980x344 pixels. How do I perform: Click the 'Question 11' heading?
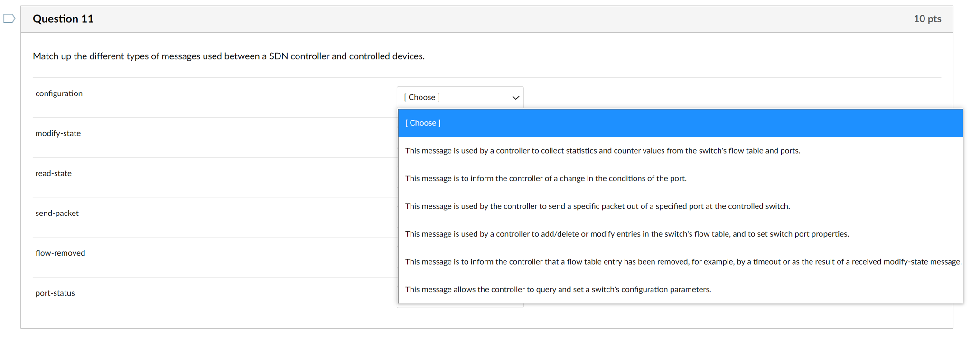click(63, 19)
